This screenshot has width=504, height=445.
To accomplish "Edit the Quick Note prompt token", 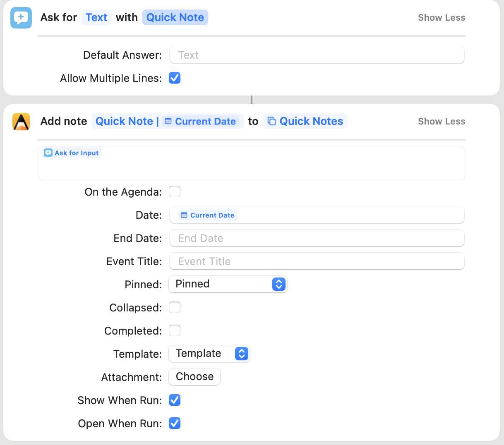I will click(175, 17).
